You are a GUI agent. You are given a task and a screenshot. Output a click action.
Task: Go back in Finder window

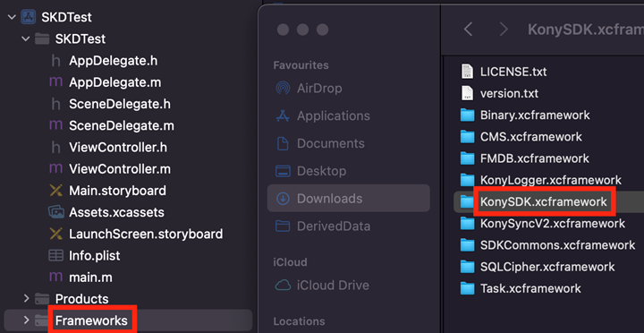click(468, 30)
